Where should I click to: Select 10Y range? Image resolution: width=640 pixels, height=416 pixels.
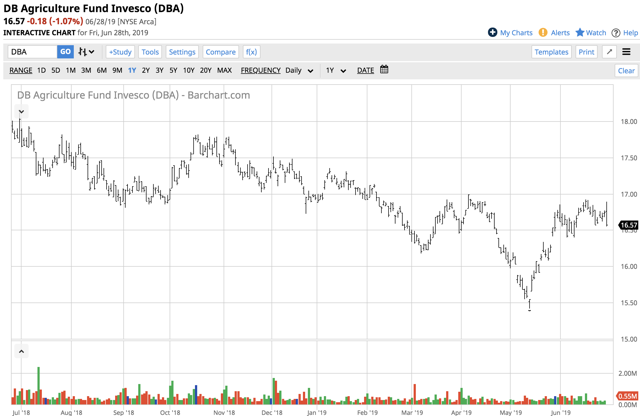[189, 70]
